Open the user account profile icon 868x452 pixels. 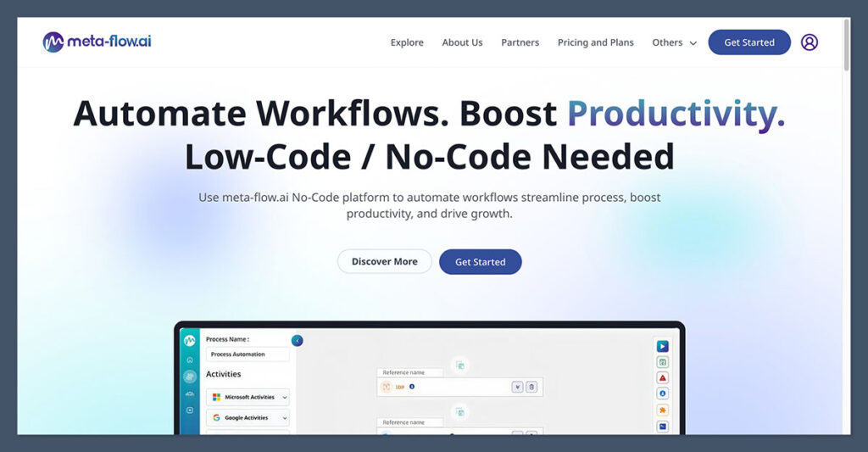[809, 42]
